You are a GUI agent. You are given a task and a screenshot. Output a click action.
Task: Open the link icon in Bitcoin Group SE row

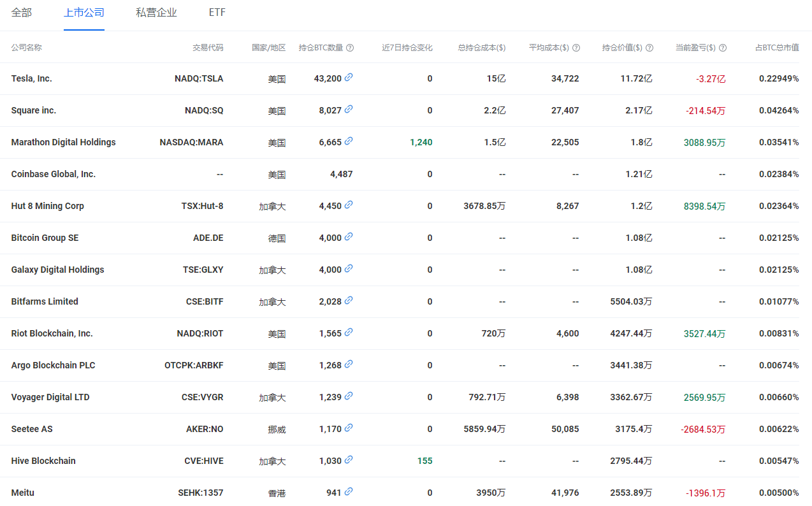pos(349,236)
